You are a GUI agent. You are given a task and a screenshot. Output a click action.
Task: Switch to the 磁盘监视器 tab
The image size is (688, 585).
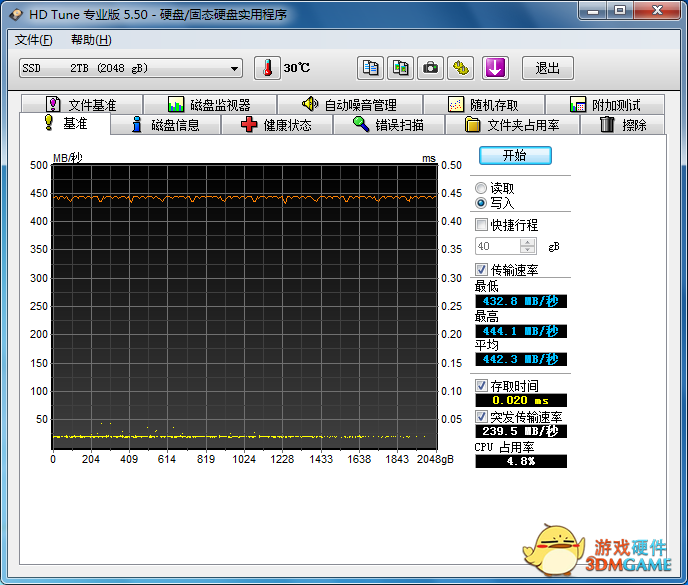point(210,104)
